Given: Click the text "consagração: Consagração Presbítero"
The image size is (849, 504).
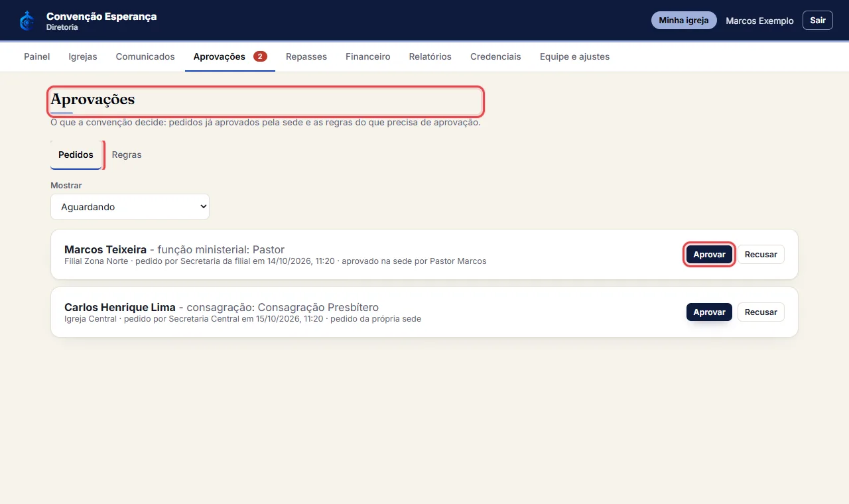Looking at the screenshot, I should click(x=283, y=307).
